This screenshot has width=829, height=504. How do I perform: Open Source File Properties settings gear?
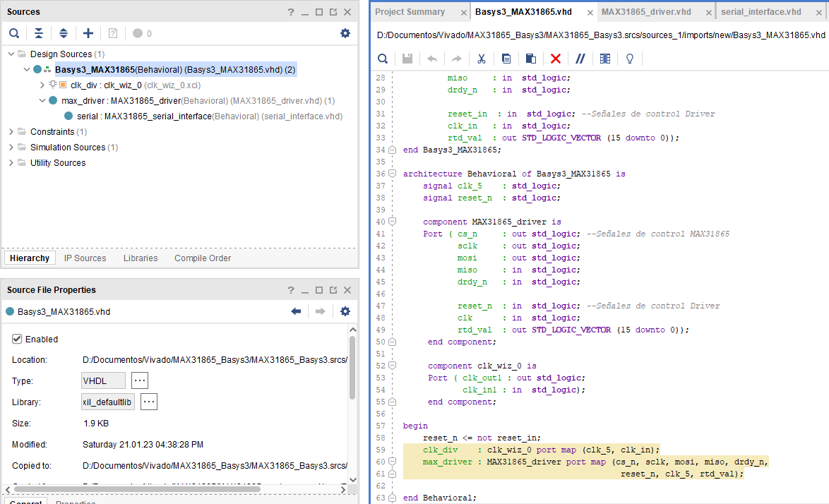coord(345,311)
